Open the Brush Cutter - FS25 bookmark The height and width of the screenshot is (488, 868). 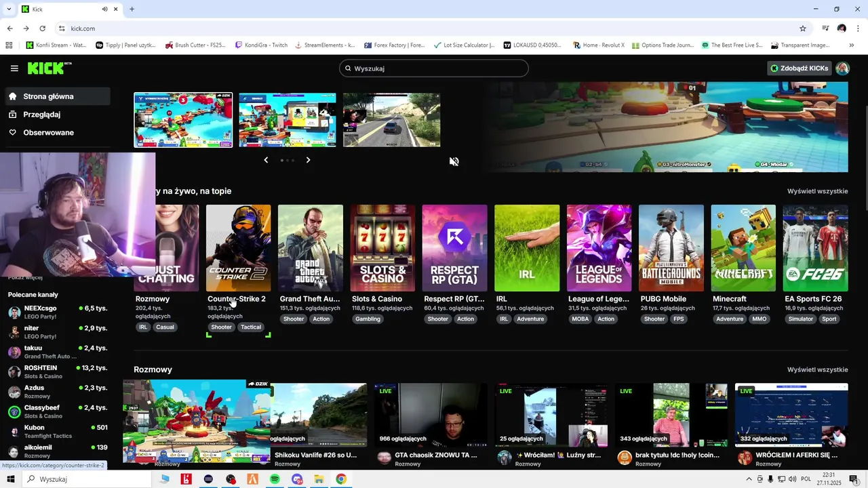tap(195, 45)
